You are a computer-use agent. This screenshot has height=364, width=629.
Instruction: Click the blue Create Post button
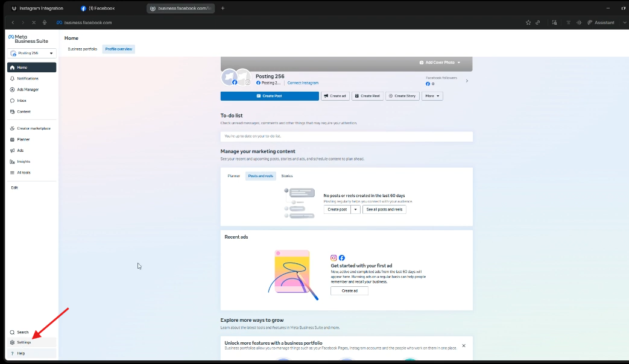tap(270, 96)
